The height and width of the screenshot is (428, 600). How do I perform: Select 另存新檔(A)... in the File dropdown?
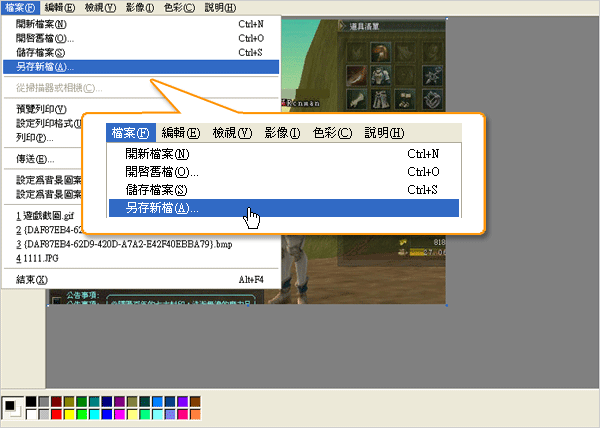(x=141, y=67)
